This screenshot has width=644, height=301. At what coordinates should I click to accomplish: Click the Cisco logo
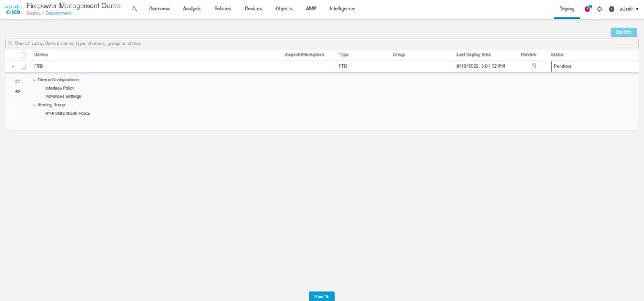(x=13, y=9)
